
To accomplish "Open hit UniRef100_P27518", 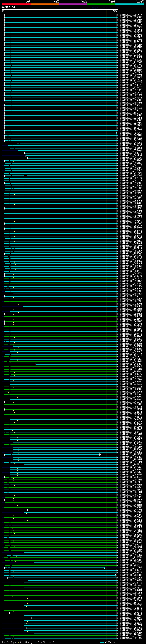I will (131, 42).
